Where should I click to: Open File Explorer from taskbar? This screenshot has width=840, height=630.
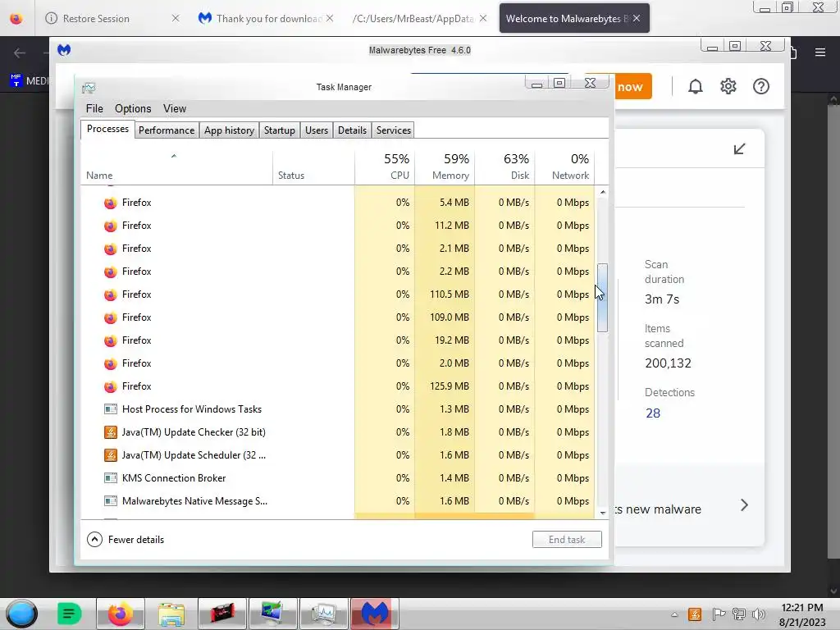coord(171,614)
